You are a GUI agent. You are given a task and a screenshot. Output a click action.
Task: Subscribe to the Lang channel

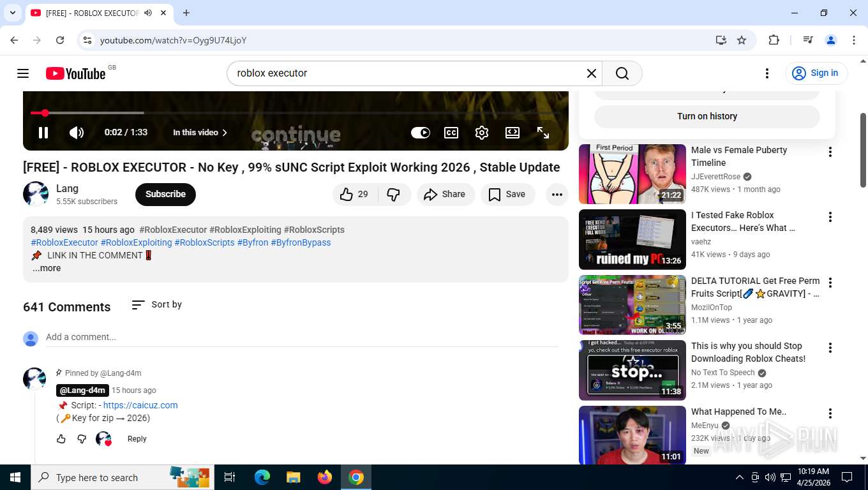tap(165, 195)
